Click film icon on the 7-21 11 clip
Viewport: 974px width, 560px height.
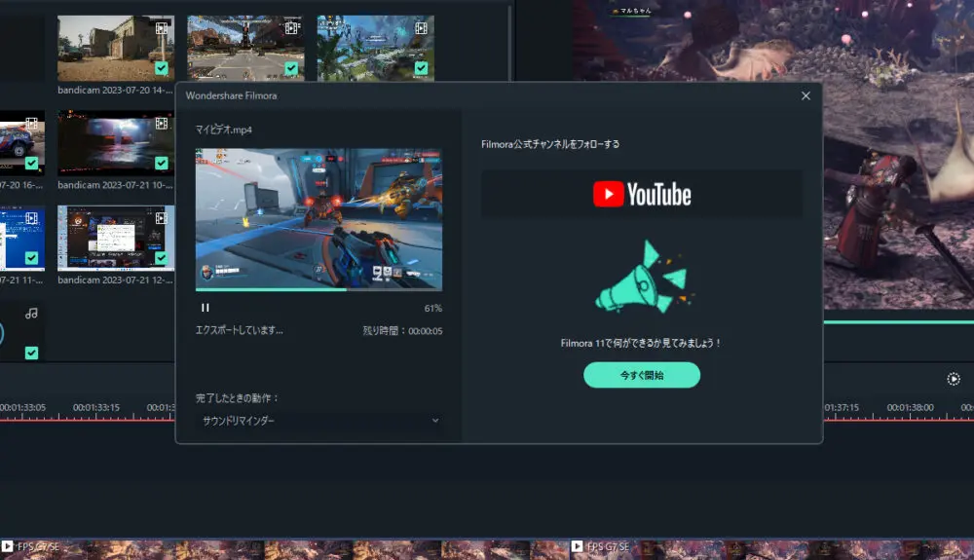32,218
